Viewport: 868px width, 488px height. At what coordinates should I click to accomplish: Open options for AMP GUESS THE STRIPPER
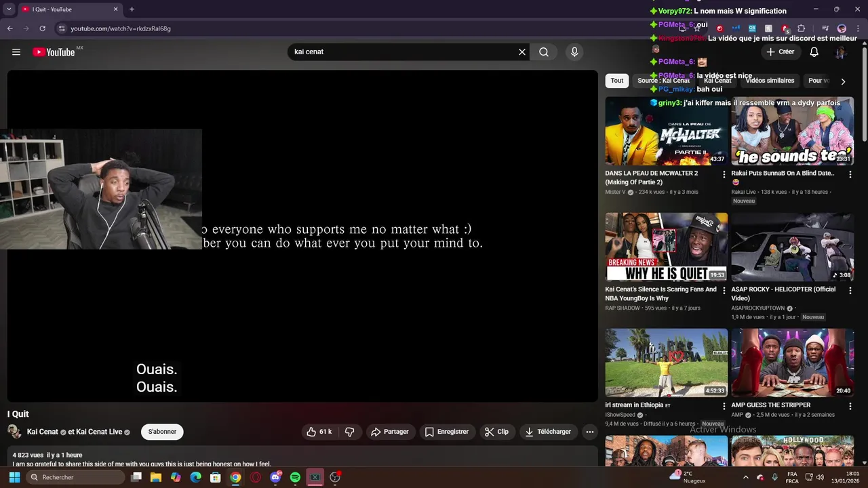[x=850, y=407]
